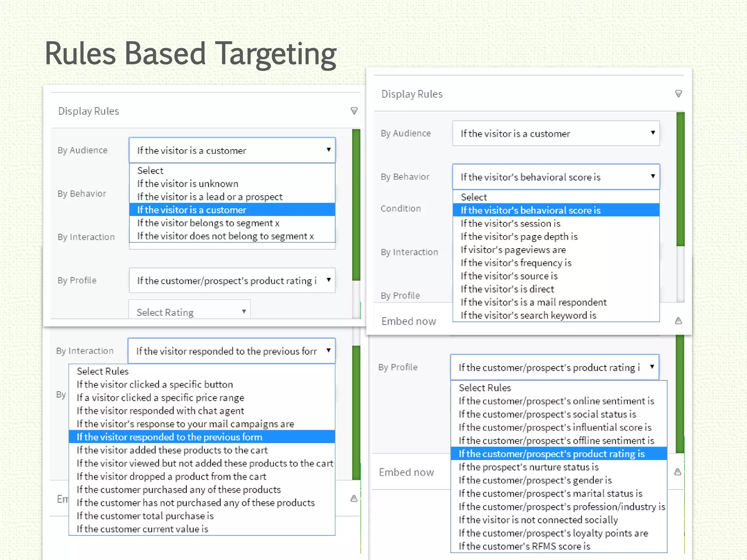Click the green scrollbar in left panel
The height and width of the screenshot is (560, 747).
tap(356, 204)
